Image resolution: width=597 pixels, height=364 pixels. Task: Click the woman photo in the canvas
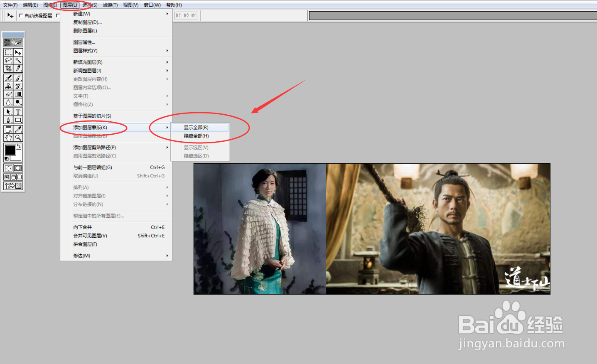[260, 229]
